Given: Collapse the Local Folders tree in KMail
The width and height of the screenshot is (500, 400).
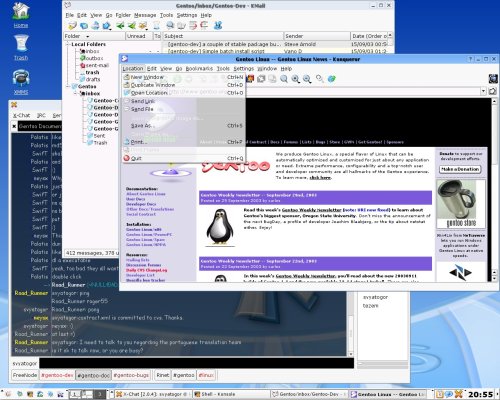Looking at the screenshot, I should (x=68, y=44).
